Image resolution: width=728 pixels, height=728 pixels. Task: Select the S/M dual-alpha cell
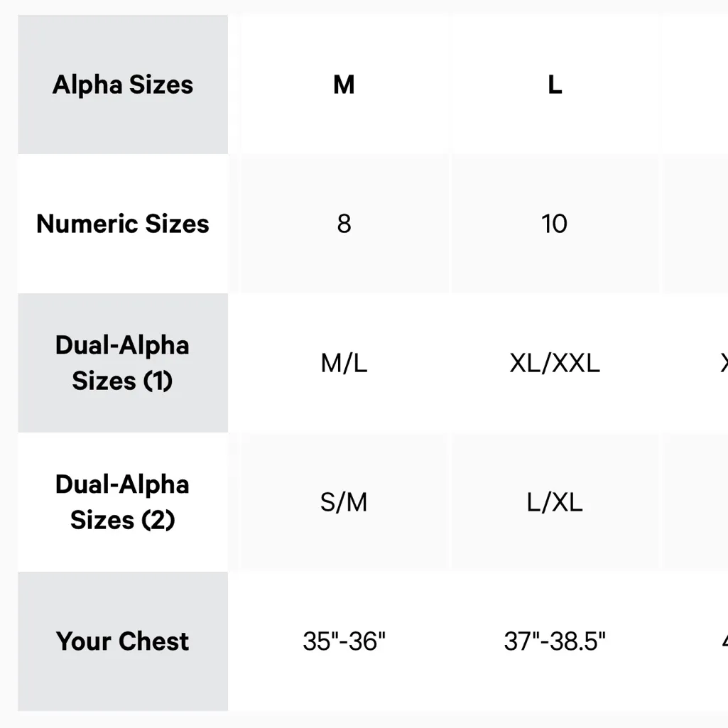344,503
